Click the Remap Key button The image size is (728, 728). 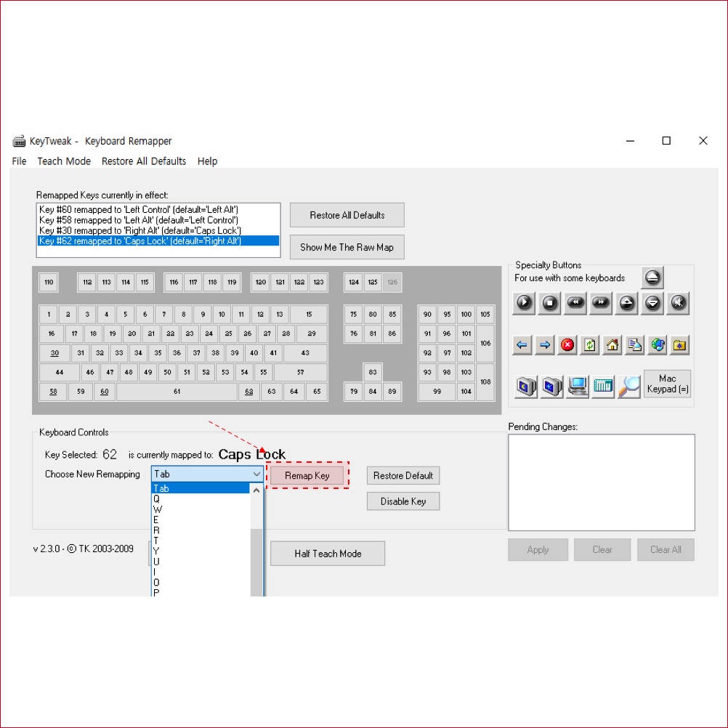coord(307,475)
